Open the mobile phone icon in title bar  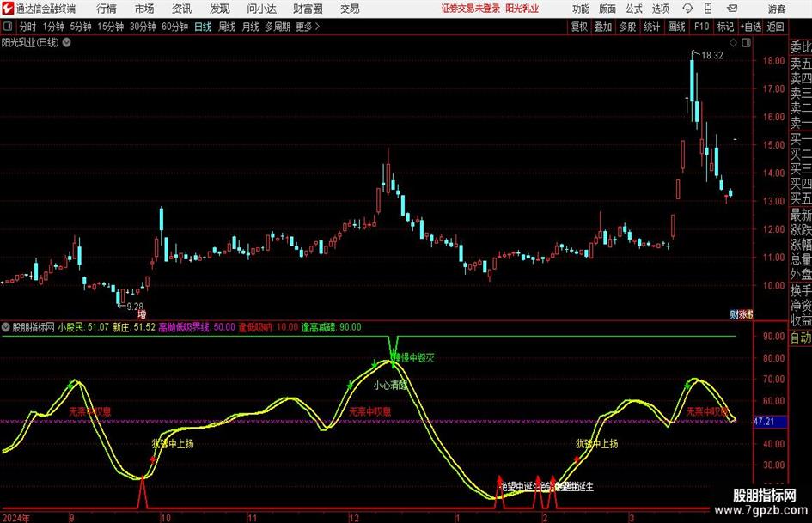708,9
